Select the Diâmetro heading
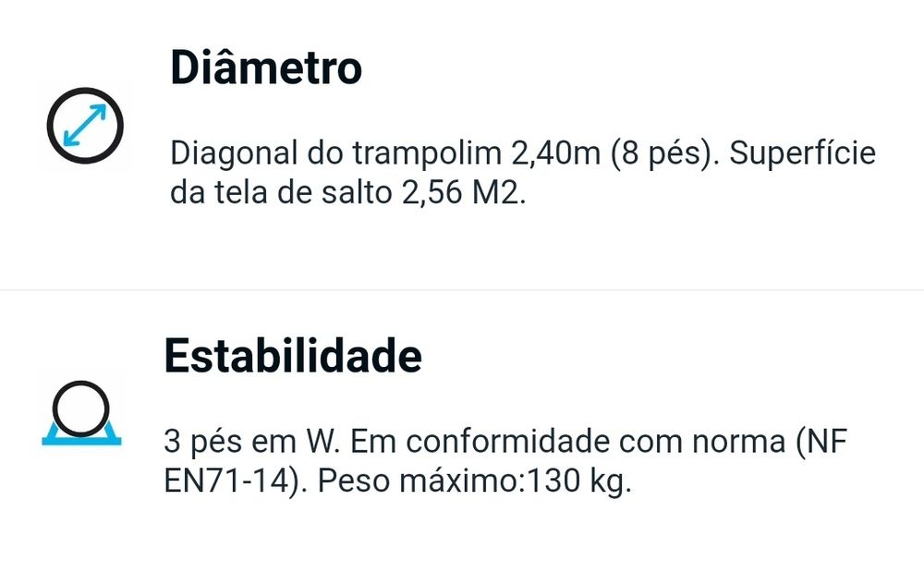The height and width of the screenshot is (561, 924). (x=265, y=68)
